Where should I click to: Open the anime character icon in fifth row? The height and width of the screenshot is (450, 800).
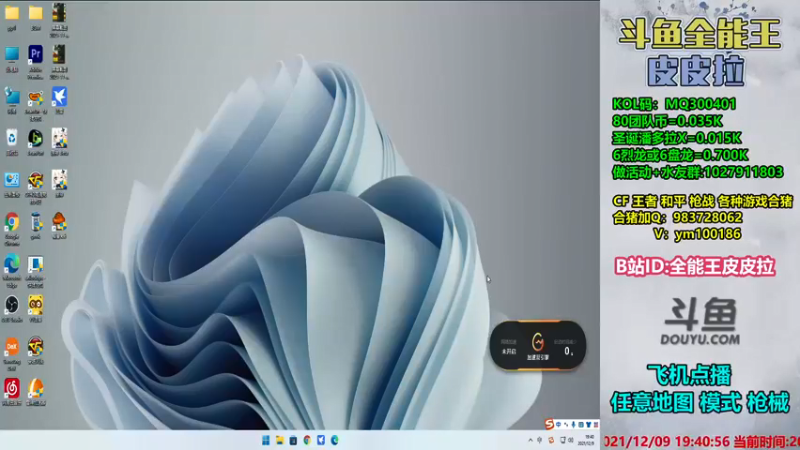point(59,180)
